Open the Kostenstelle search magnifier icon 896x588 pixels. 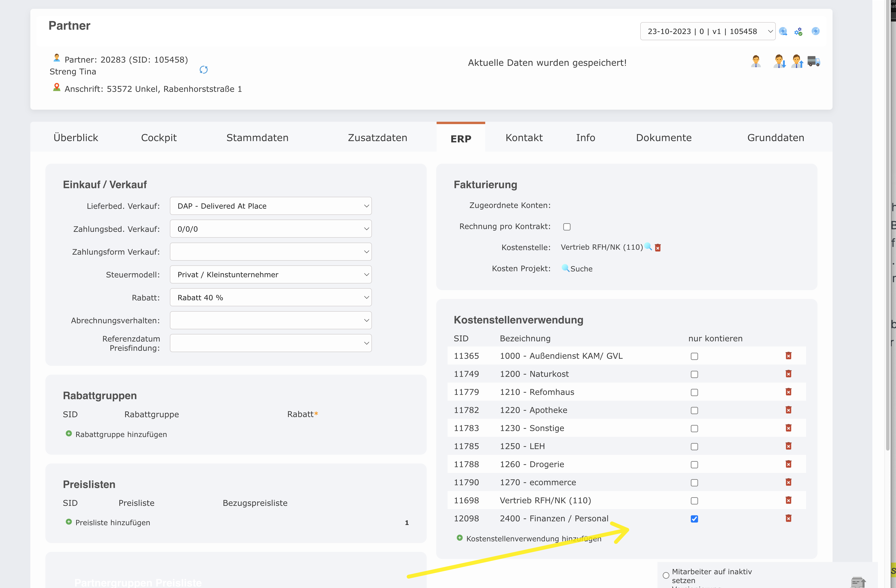click(648, 247)
